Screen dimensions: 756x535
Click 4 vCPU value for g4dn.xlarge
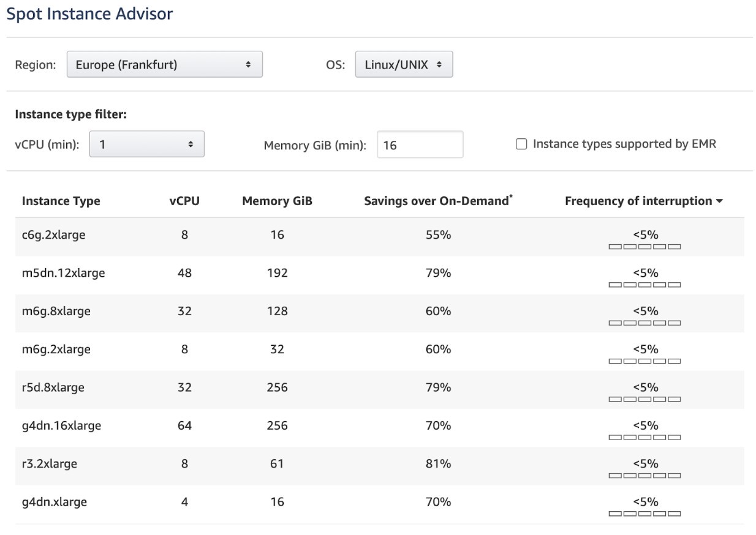click(184, 501)
